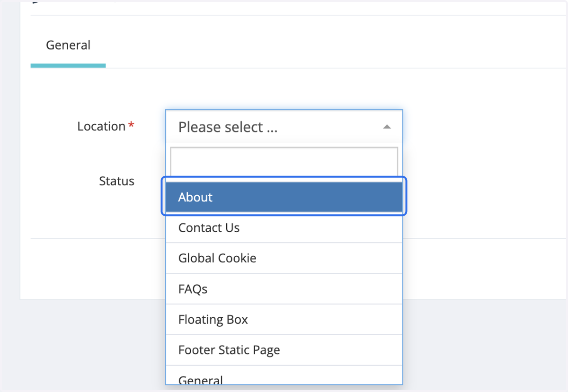Select Footer Static Page from the list
The width and height of the screenshot is (568, 392).
click(x=284, y=350)
